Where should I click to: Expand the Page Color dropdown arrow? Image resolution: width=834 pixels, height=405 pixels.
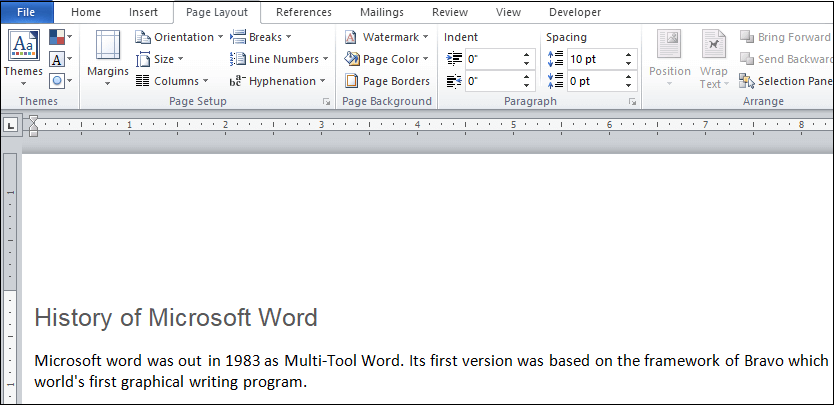425,59
